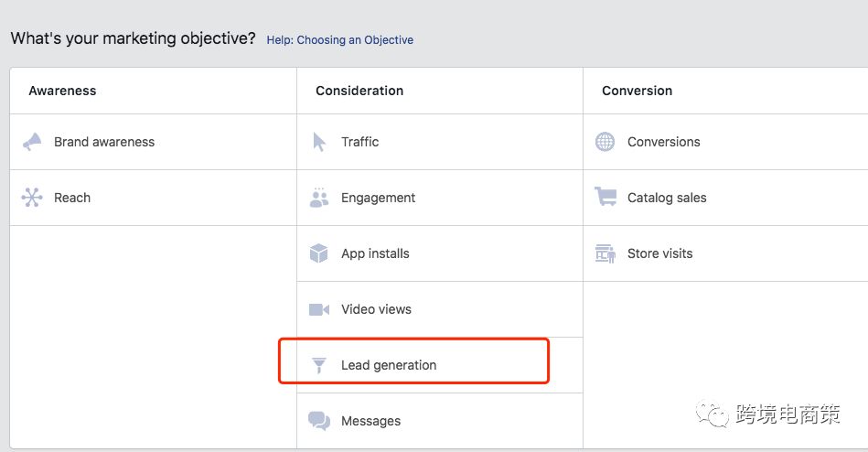The width and height of the screenshot is (868, 452).
Task: Choose the Video views objective label
Action: pos(376,309)
